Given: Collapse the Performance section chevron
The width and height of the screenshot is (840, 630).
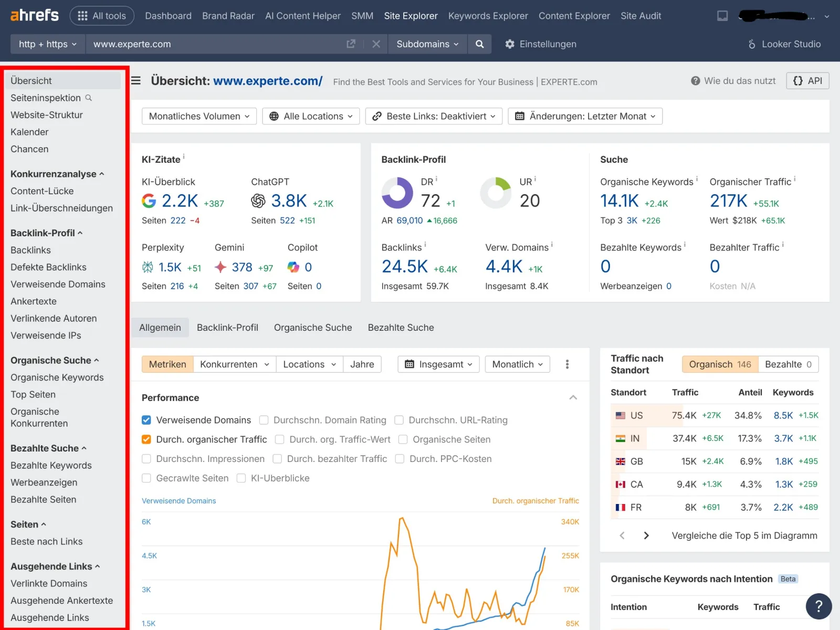Looking at the screenshot, I should tap(573, 397).
